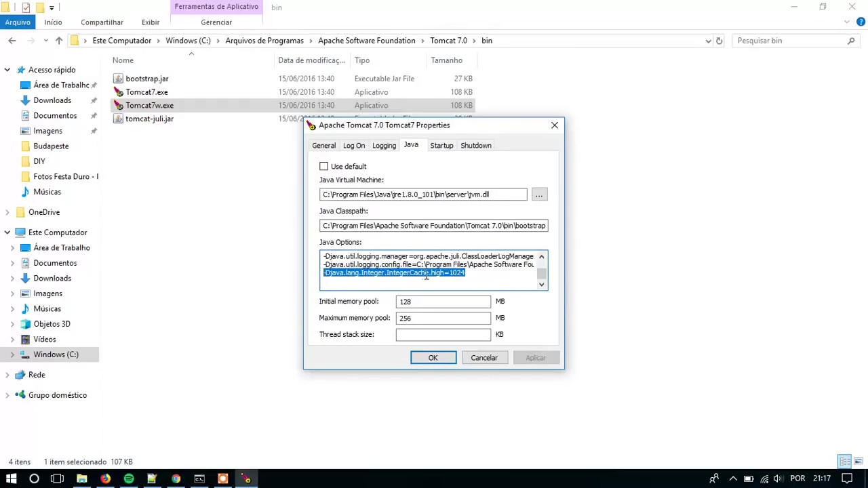Open the Logging tab
The image size is (868, 488).
384,146
